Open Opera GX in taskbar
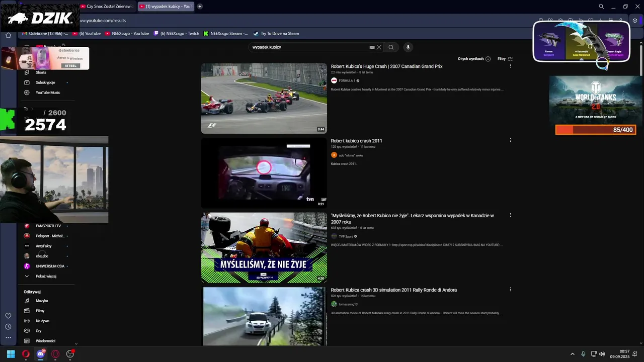644x362 pixels. pos(55,354)
